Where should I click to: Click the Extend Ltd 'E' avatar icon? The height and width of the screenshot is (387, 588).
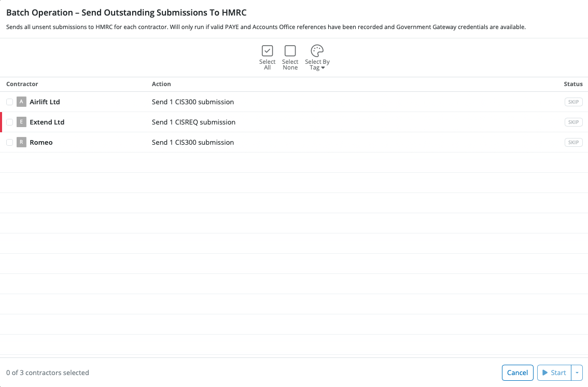pos(21,122)
